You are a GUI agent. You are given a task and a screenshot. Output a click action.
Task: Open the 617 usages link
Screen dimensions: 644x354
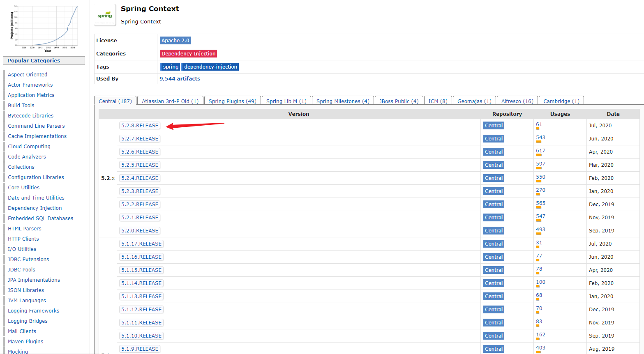tap(540, 151)
